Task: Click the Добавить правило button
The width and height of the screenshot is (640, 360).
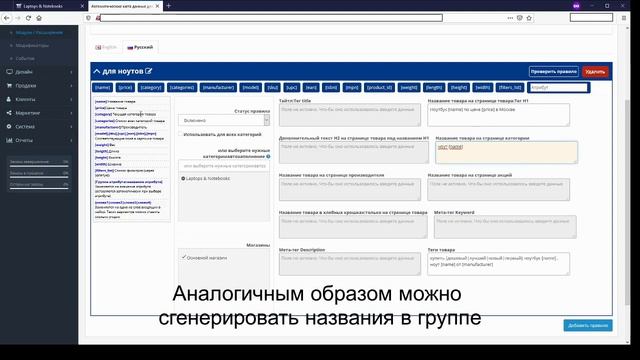Action: [588, 325]
